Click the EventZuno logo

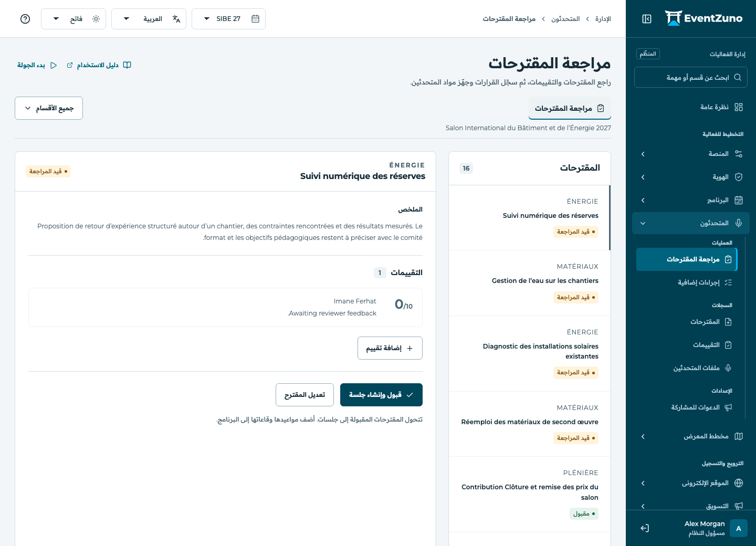pos(703,18)
